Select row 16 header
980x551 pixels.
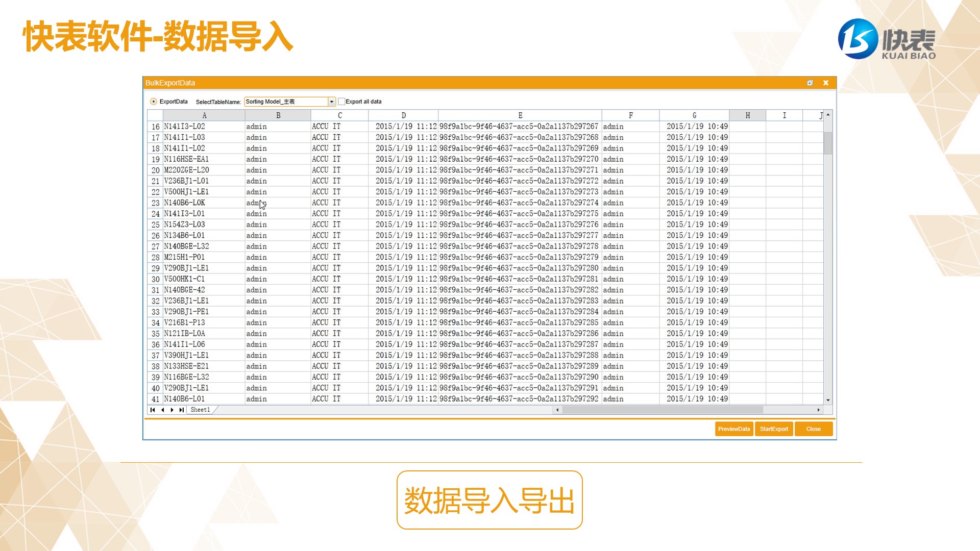(155, 127)
